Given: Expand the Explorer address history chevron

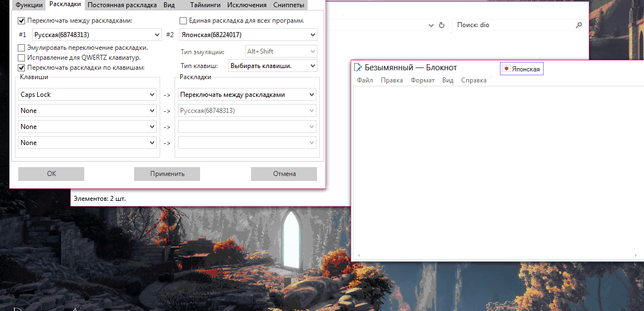Looking at the screenshot, I should (x=431, y=25).
